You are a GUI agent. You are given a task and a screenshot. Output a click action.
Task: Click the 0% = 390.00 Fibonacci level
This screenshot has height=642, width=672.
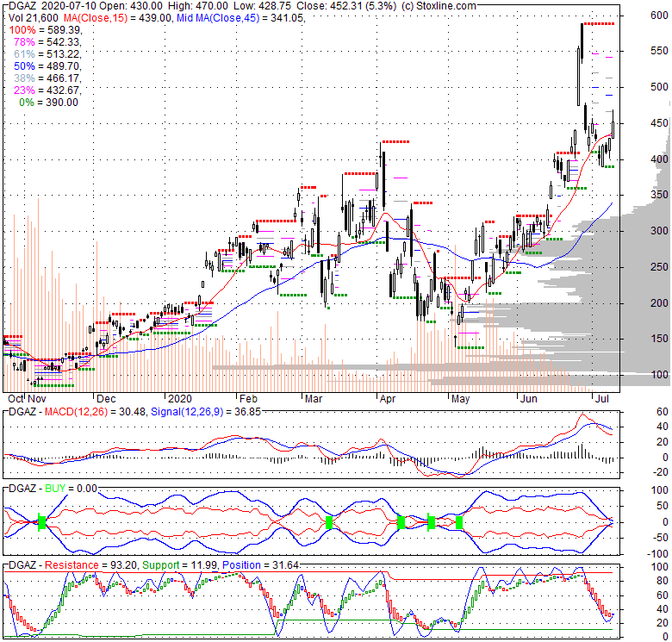coord(49,103)
